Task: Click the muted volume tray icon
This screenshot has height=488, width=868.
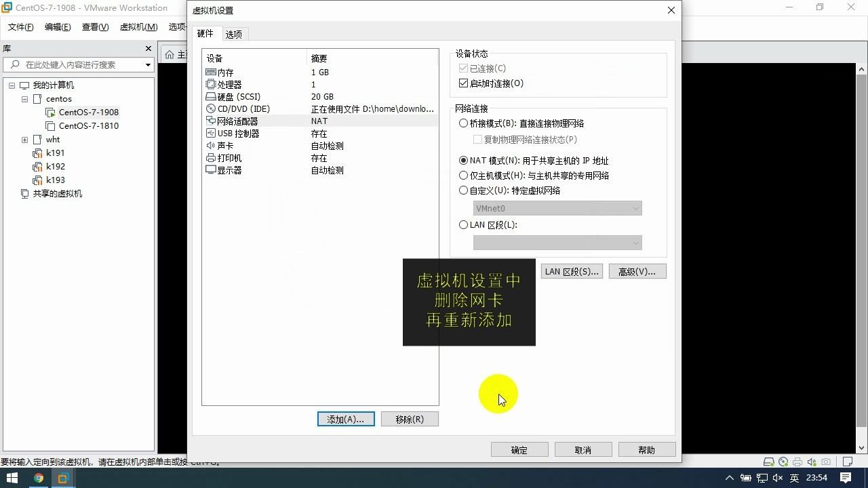Action: (x=777, y=478)
